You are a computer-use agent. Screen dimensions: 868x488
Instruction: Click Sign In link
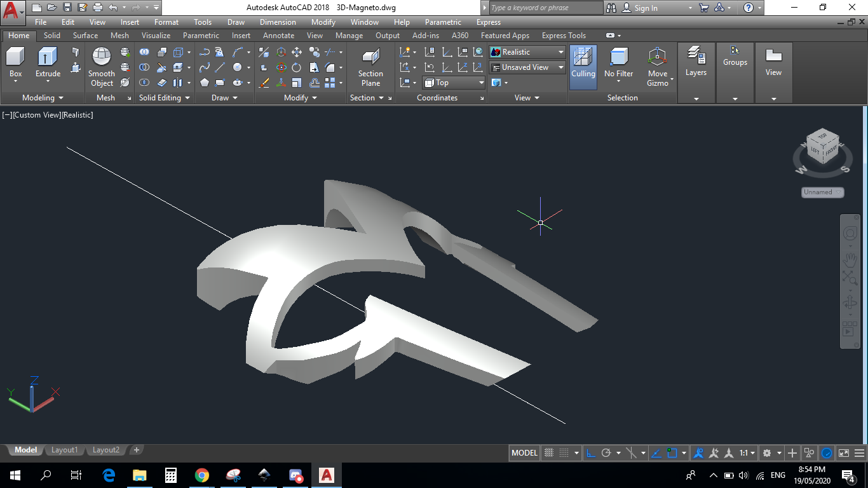tap(646, 8)
